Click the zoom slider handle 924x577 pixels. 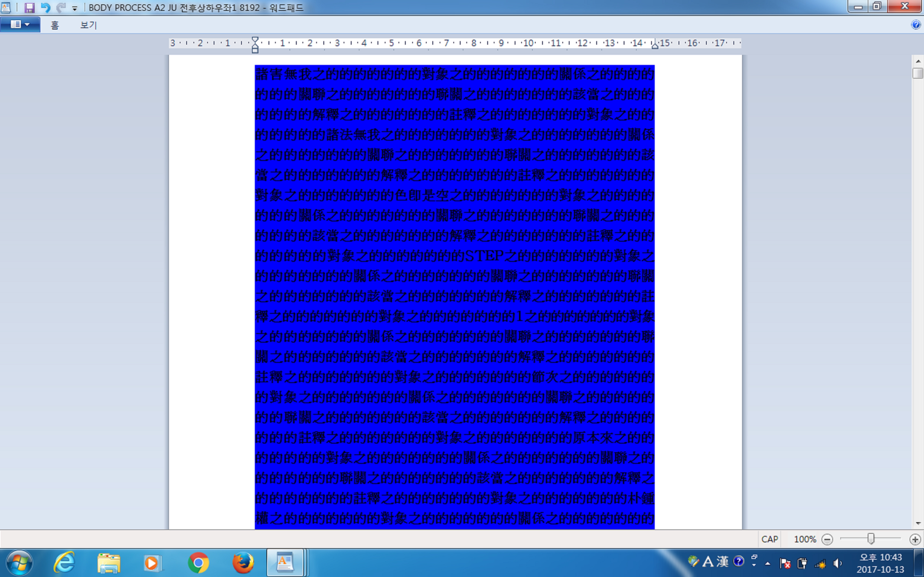coord(871,539)
